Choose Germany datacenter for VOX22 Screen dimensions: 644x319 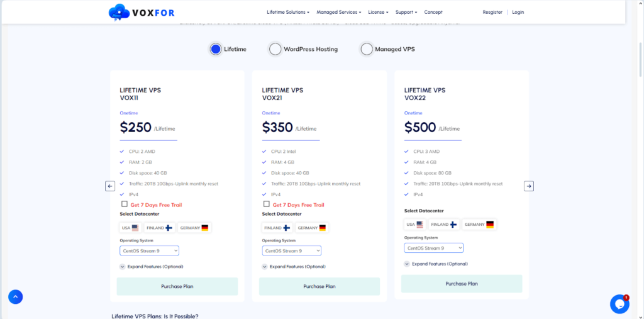pos(479,225)
